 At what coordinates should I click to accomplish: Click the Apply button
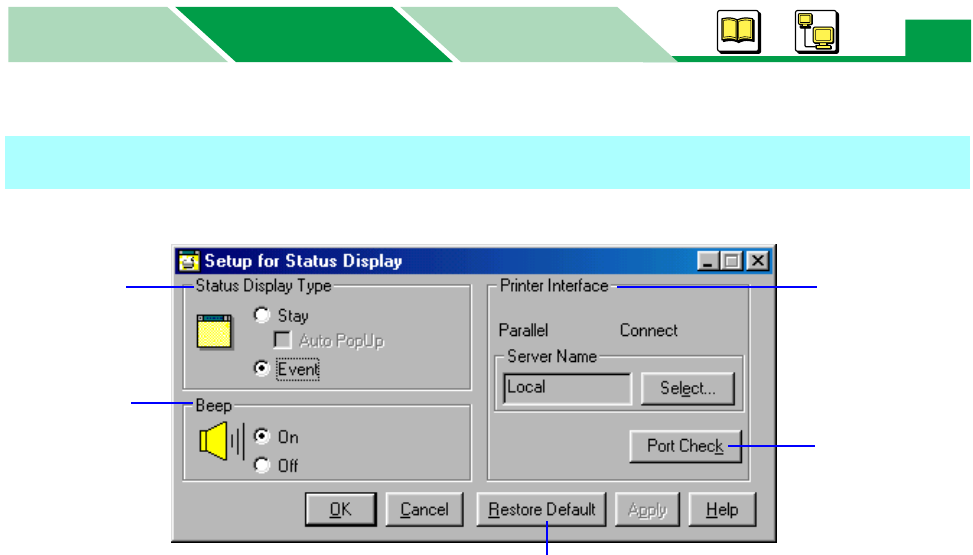(647, 510)
